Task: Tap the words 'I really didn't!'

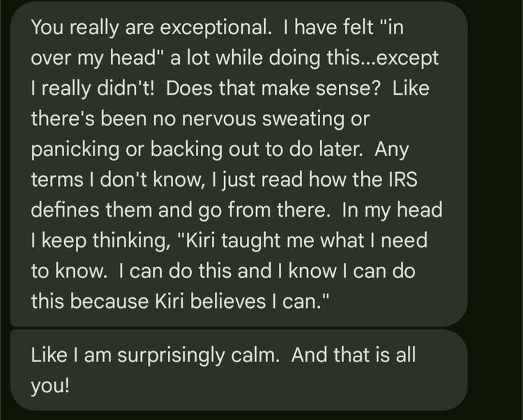Action: click(x=93, y=88)
